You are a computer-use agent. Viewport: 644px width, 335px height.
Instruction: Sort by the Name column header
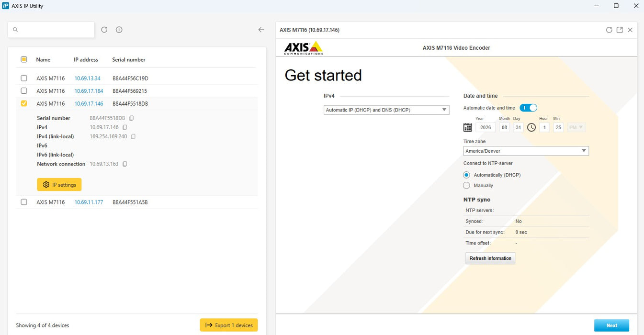pyautogui.click(x=43, y=60)
